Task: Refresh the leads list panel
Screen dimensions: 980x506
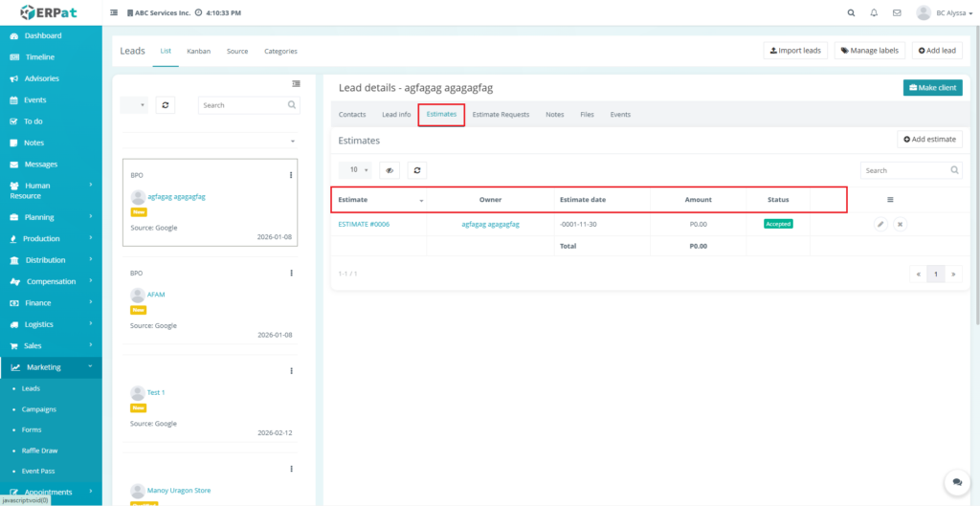Action: (x=167, y=105)
